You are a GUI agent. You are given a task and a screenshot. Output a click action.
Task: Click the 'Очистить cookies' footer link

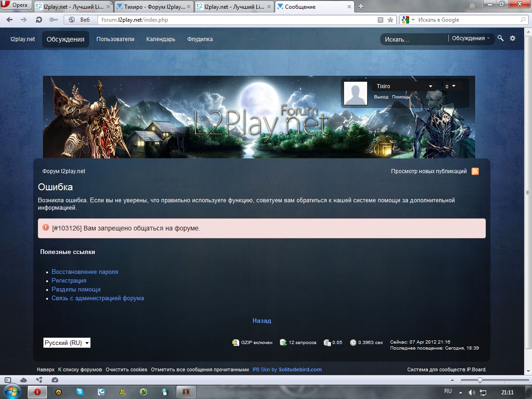[127, 369]
